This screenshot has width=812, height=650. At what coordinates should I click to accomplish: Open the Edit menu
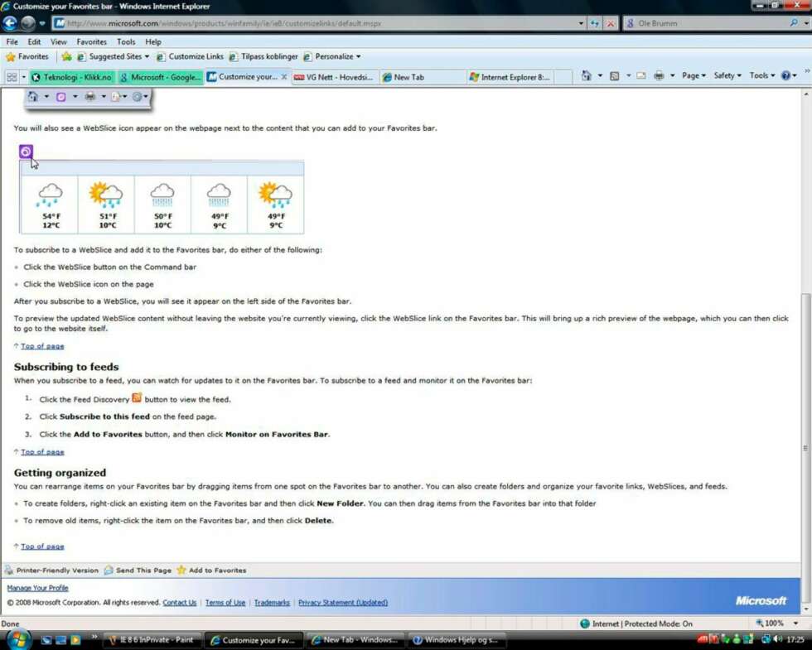pos(34,42)
